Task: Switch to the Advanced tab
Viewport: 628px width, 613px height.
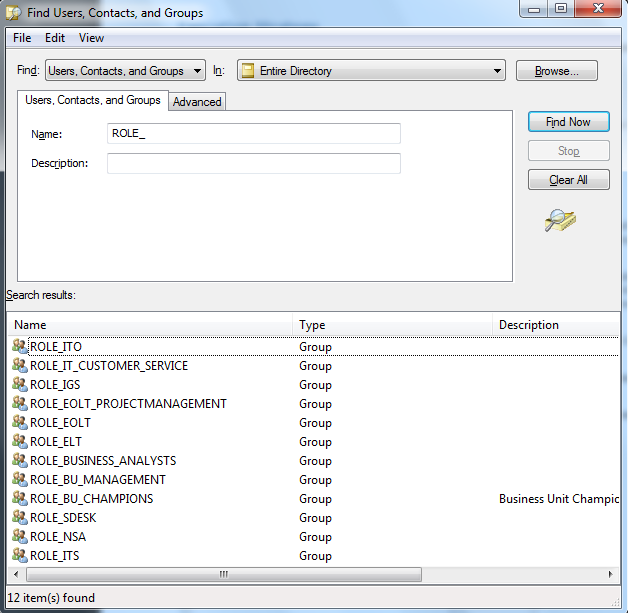Action: 197,102
